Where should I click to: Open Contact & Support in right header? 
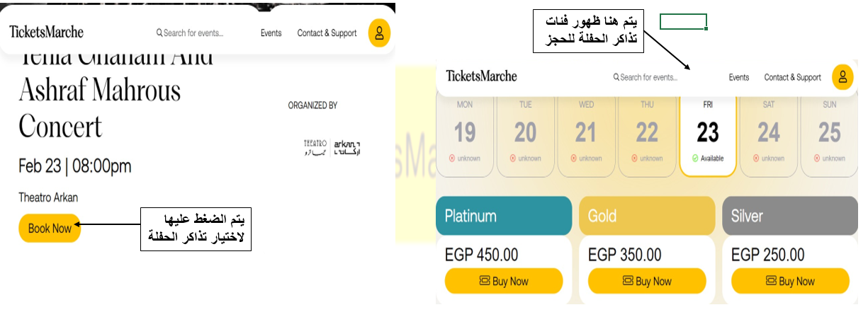pos(792,77)
